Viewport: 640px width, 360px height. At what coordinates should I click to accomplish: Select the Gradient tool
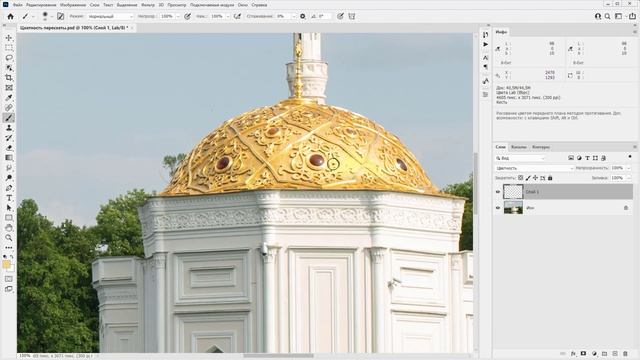(x=9, y=158)
